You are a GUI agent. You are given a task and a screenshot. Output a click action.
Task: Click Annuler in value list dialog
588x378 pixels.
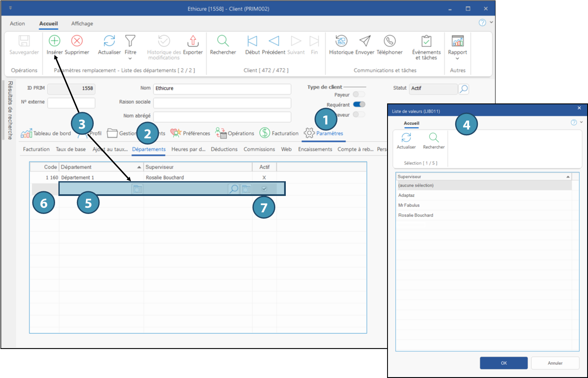point(555,363)
